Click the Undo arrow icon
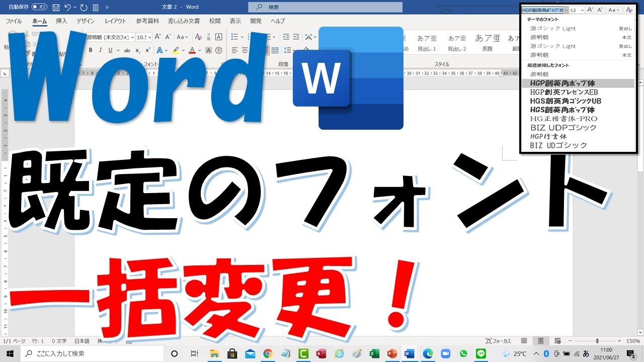644x362 pixels. pyautogui.click(x=67, y=8)
